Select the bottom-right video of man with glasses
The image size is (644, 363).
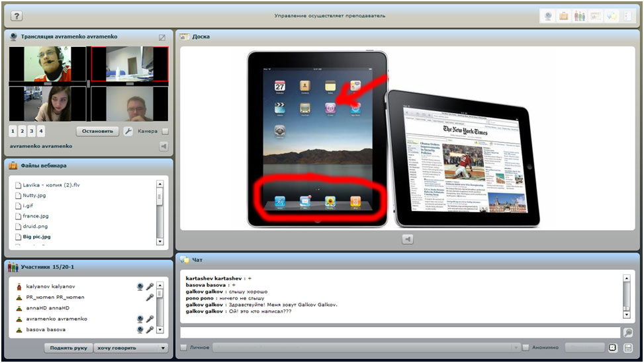129,104
